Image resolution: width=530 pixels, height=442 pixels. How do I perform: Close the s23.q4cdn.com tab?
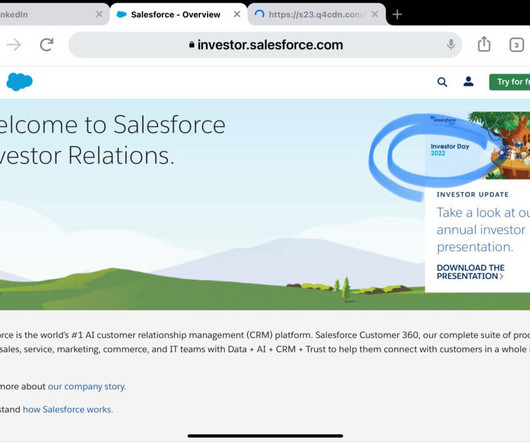click(x=375, y=14)
